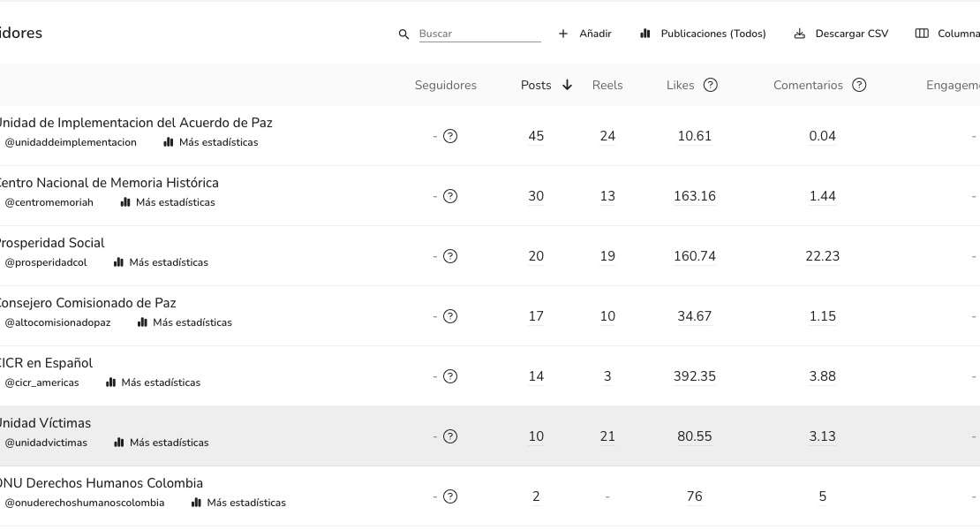980x530 pixels.
Task: Click the likes value 392.35
Action: pos(694,376)
